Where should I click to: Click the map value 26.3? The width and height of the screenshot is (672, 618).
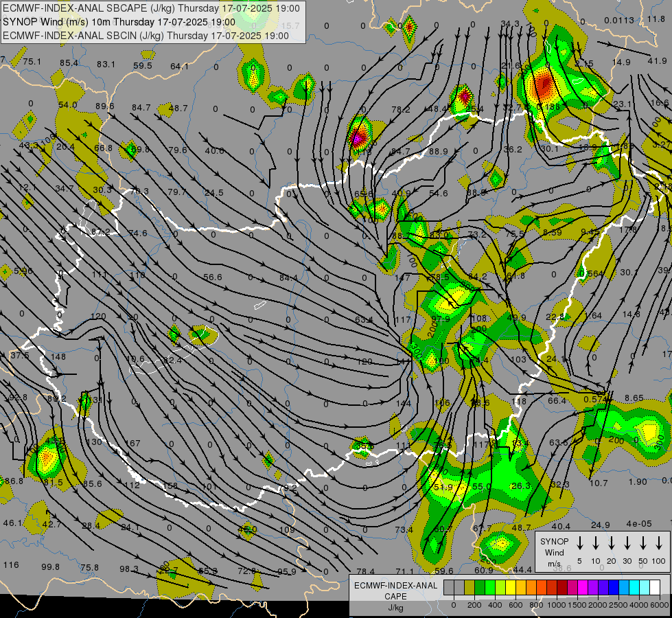point(521,485)
